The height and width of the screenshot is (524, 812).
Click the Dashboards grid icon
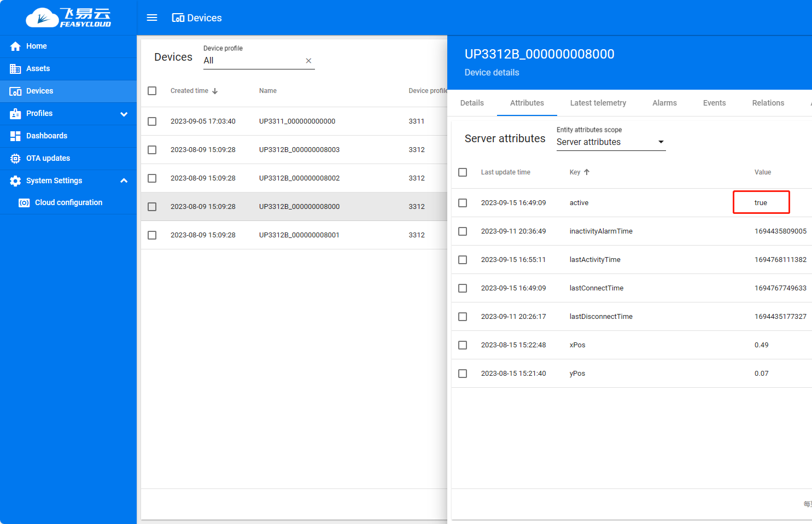(15, 136)
